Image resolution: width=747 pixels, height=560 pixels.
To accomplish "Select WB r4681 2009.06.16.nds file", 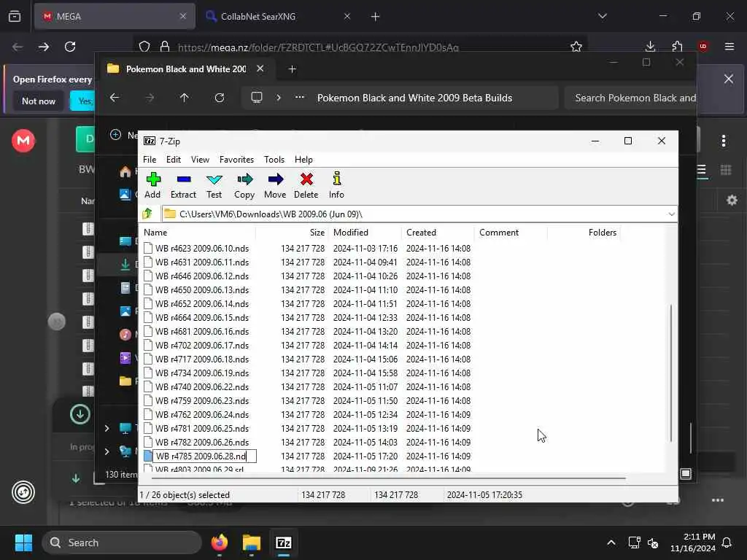I will [202, 331].
